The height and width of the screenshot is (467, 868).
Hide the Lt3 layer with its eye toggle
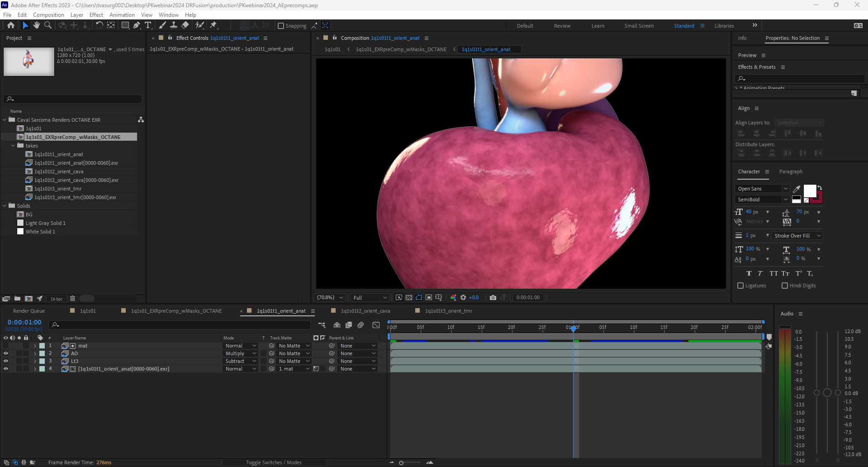(x=6, y=361)
